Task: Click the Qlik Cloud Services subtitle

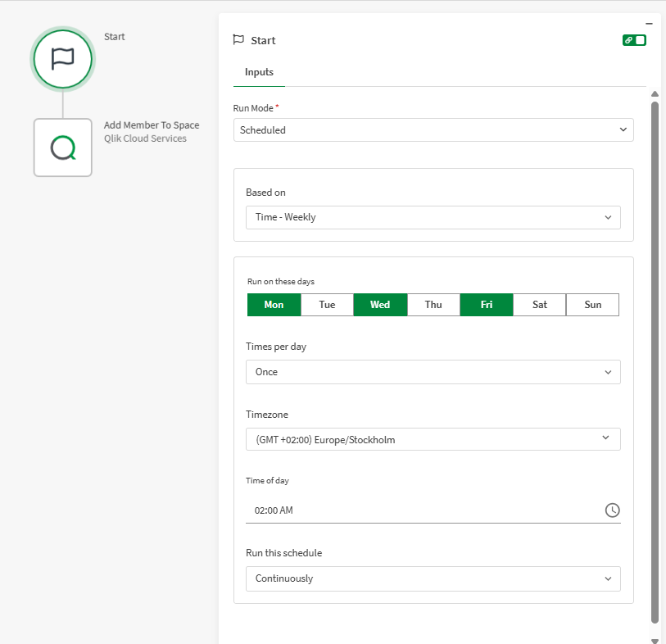Action: coord(145,138)
